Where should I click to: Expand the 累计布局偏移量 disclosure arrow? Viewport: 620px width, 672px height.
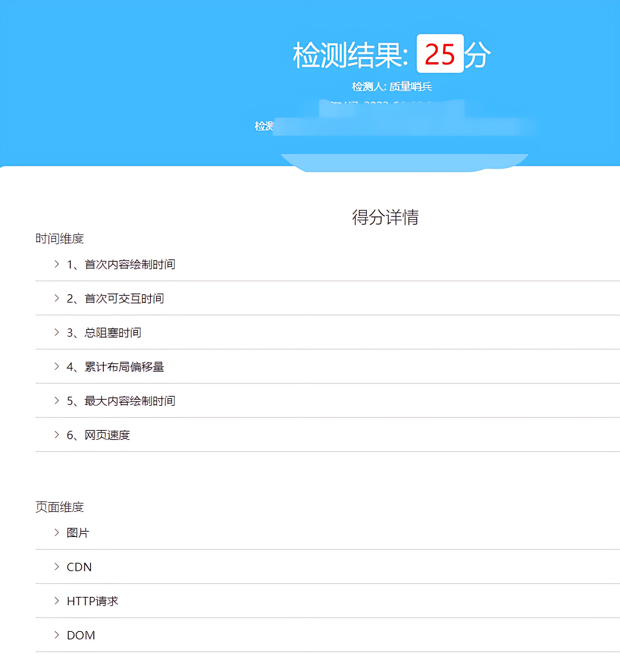coord(56,367)
